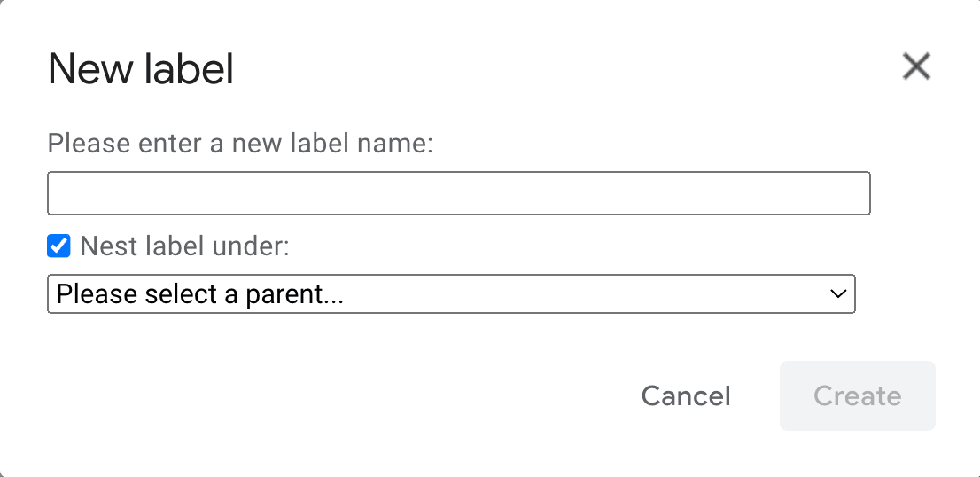Click the "New label" dialog title
The height and width of the screenshot is (477, 980).
click(141, 69)
